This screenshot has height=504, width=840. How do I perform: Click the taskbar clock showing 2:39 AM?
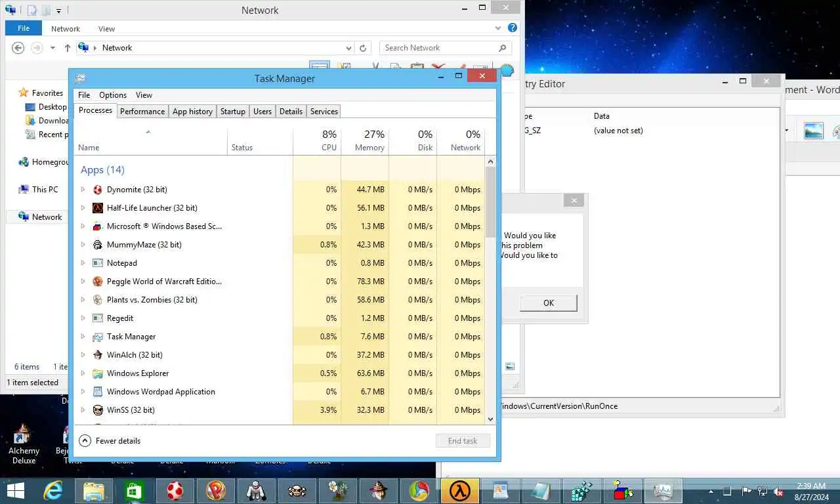coord(811,491)
